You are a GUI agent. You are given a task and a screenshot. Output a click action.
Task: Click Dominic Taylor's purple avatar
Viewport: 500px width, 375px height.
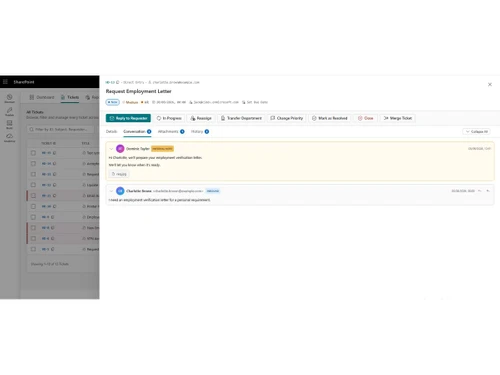[x=120, y=149]
